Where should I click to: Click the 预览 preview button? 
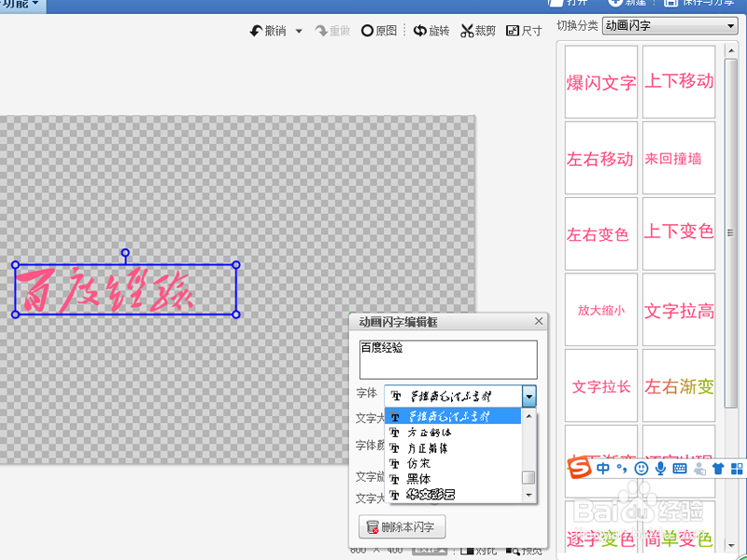coord(524,551)
